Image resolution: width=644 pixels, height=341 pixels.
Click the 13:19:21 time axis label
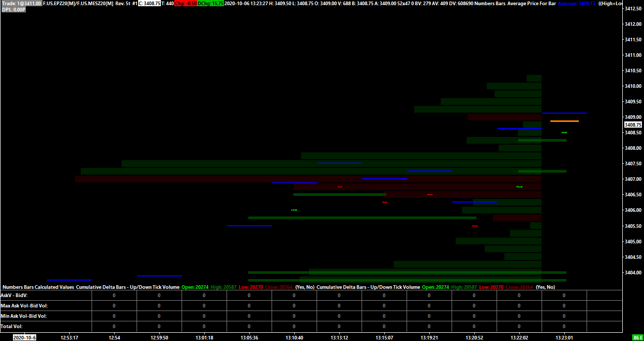429,337
